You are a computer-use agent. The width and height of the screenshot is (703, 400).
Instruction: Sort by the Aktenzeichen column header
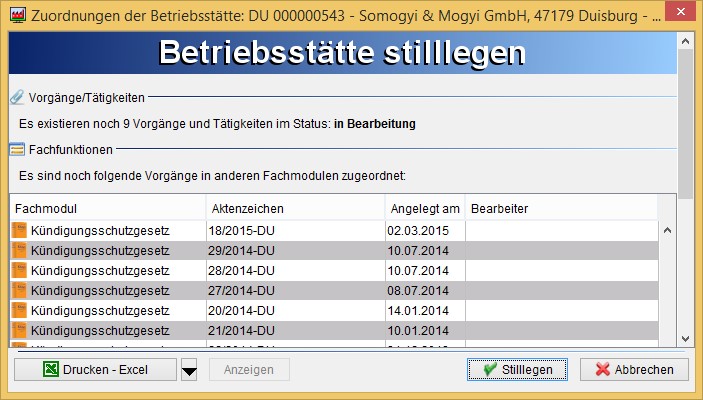[x=295, y=209]
